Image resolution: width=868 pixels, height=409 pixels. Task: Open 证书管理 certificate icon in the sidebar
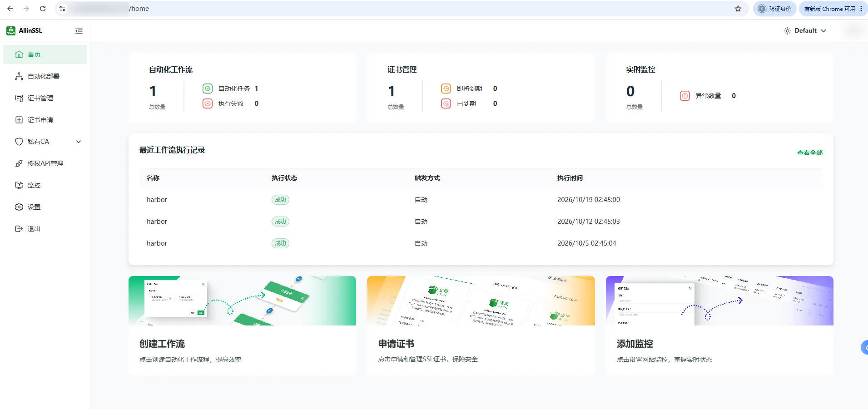coord(19,98)
